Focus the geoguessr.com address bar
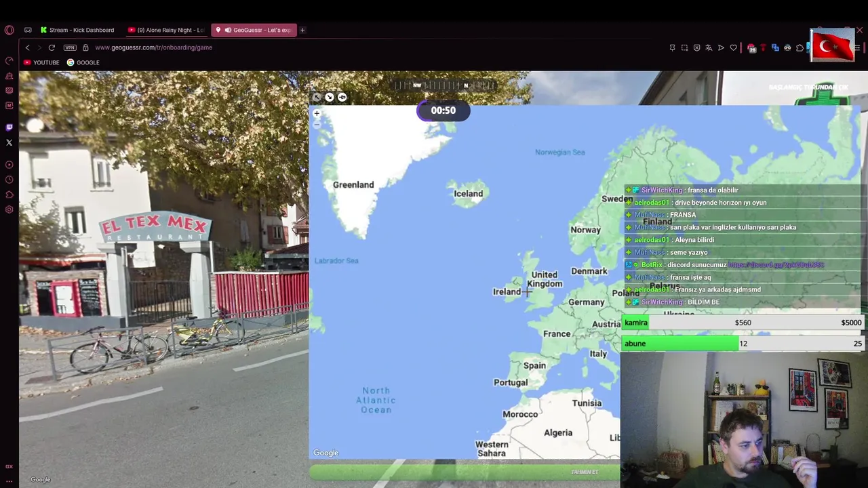 (x=154, y=47)
